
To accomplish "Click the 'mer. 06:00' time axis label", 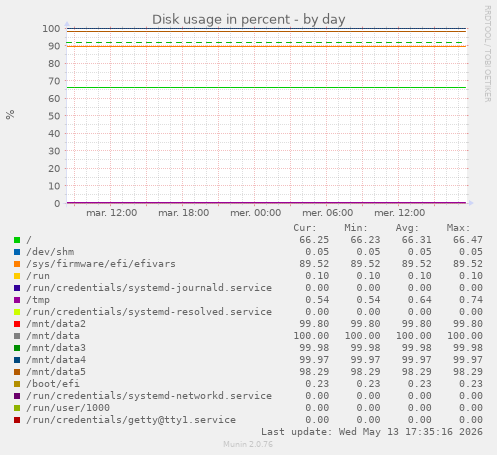I will pyautogui.click(x=328, y=213).
